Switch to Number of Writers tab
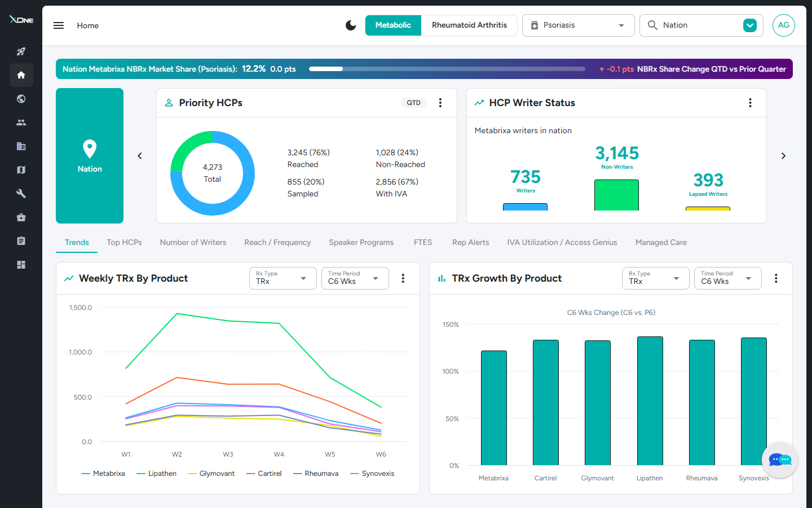The height and width of the screenshot is (508, 812). tap(193, 243)
